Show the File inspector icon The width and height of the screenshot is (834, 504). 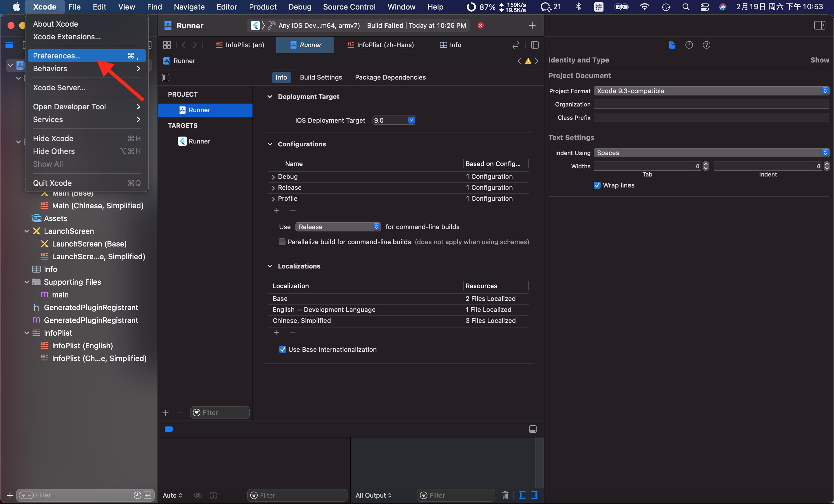pos(672,45)
